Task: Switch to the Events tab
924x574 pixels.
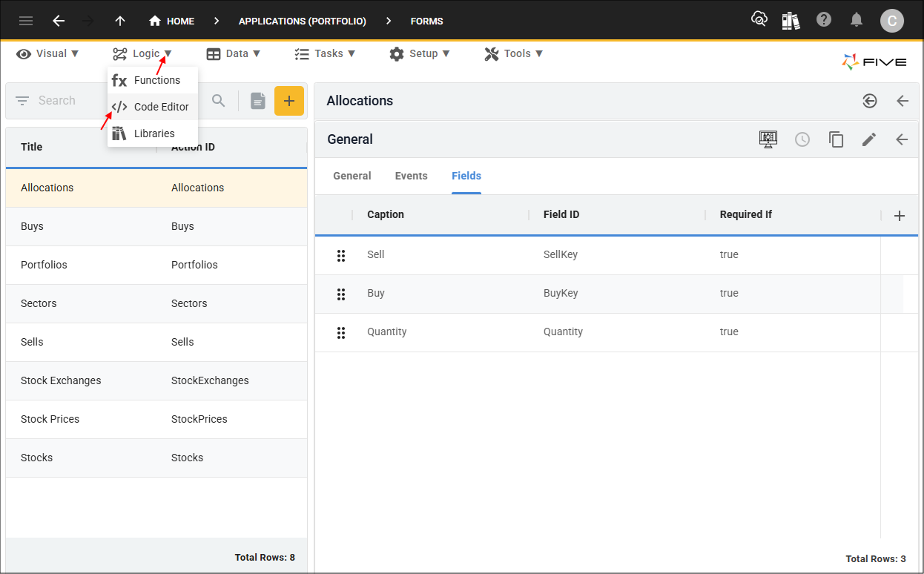Action: 412,176
